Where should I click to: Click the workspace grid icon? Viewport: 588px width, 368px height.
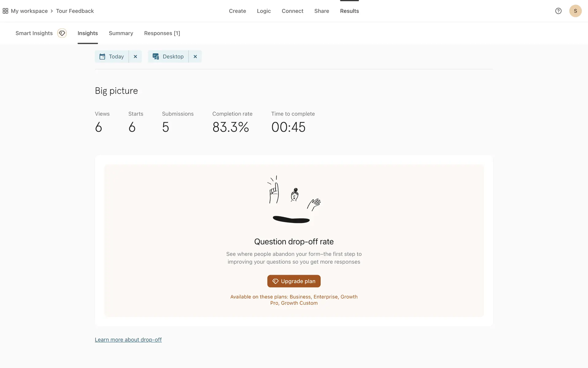[x=5, y=11]
